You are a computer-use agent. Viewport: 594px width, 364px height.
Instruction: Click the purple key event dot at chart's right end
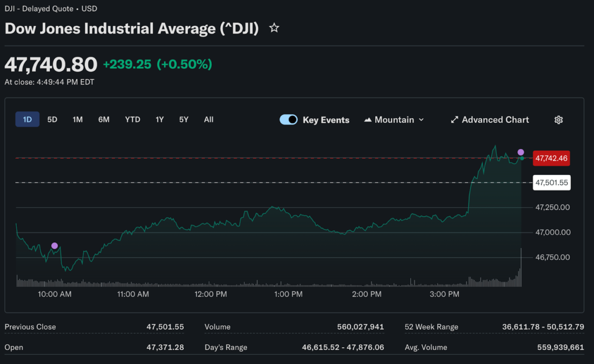(521, 152)
